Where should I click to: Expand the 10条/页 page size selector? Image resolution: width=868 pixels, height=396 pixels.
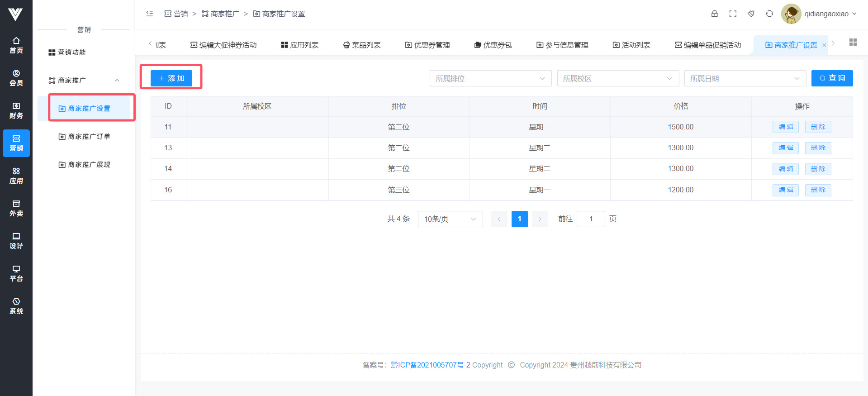click(450, 219)
